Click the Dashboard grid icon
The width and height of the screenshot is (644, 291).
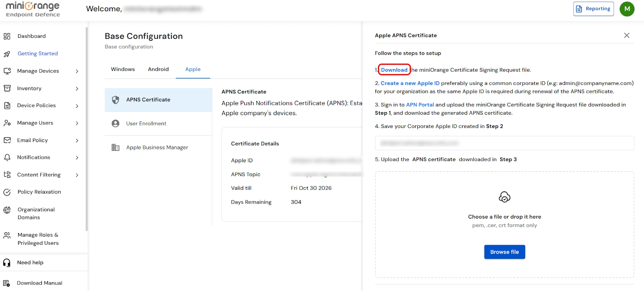point(7,36)
